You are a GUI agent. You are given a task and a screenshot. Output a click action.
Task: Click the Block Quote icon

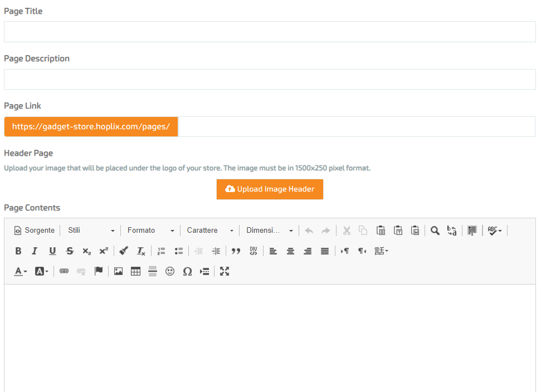236,251
